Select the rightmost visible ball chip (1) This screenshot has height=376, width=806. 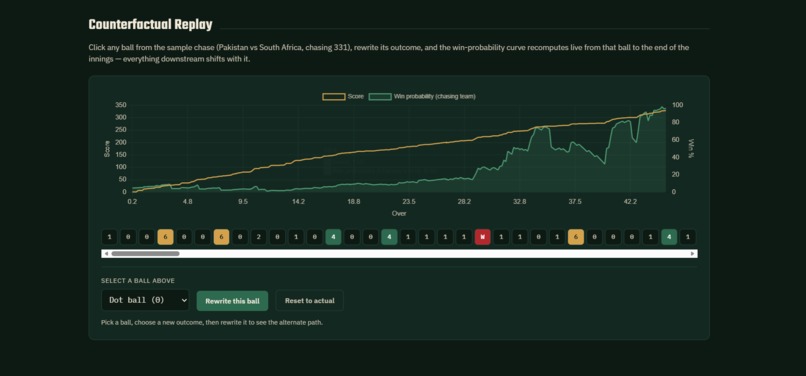pyautogui.click(x=688, y=237)
